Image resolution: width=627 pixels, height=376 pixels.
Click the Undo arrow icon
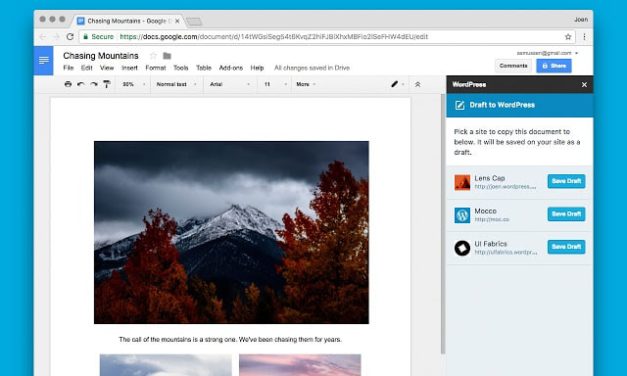coord(81,84)
